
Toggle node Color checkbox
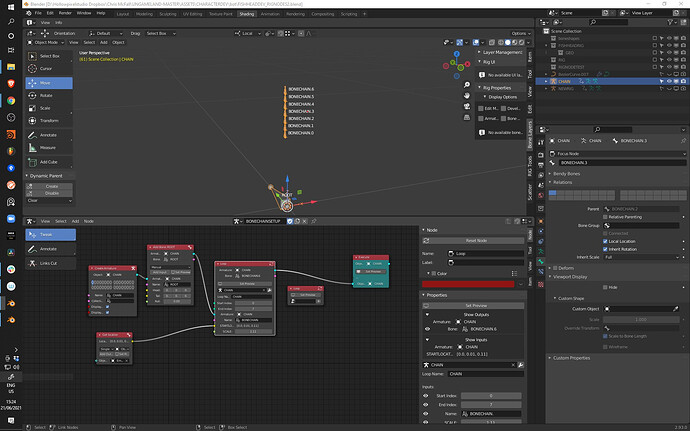point(433,273)
